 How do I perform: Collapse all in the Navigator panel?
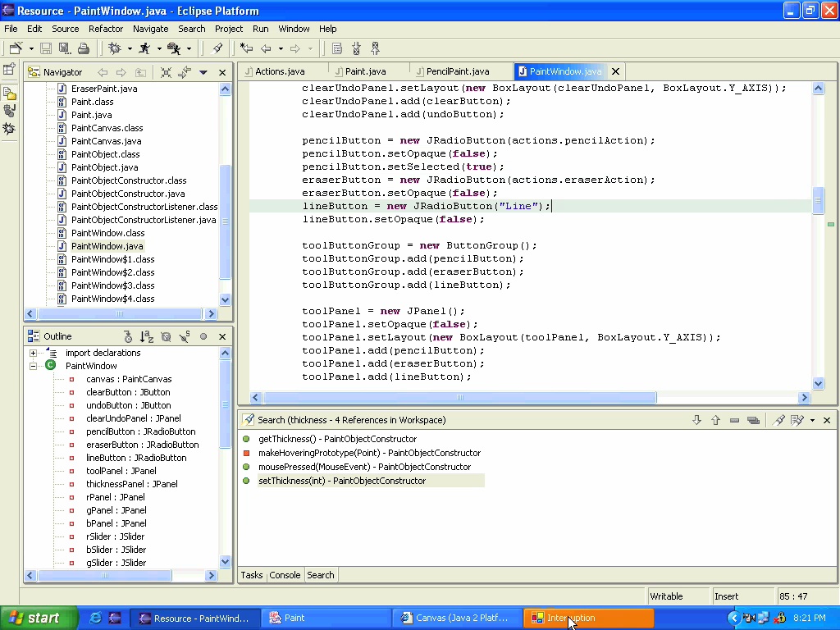pos(167,72)
